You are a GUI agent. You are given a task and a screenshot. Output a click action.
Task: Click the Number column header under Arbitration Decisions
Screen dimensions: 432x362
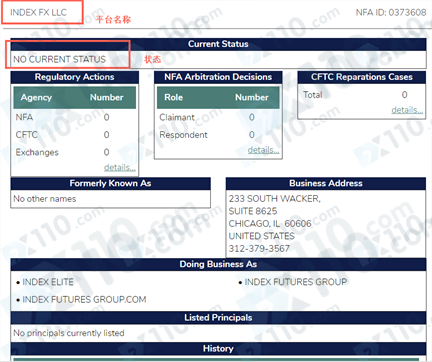pyautogui.click(x=252, y=97)
